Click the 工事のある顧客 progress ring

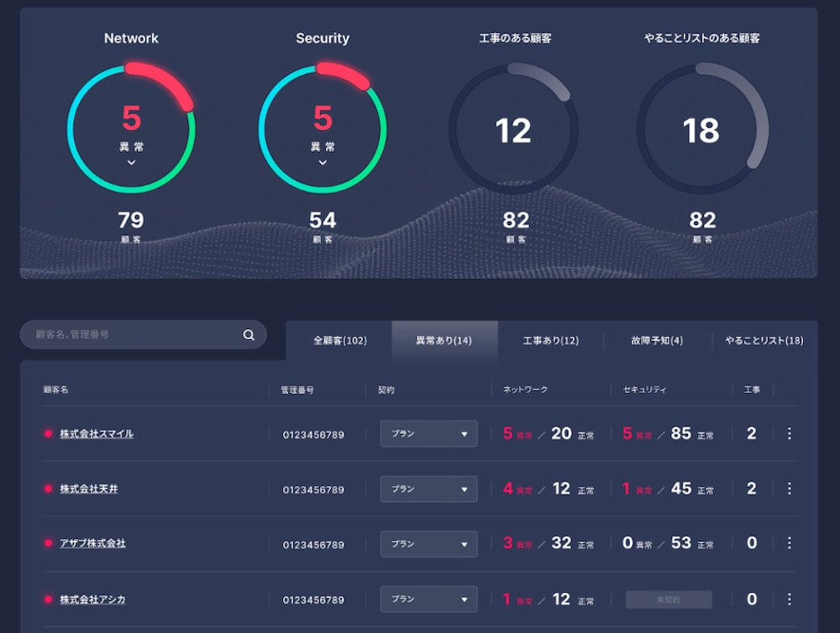coord(514,128)
